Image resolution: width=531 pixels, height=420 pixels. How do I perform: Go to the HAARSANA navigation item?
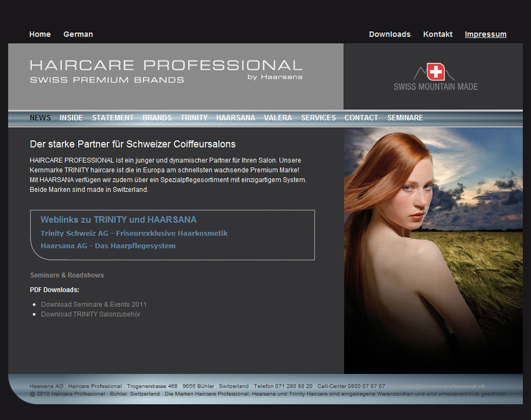click(x=236, y=118)
